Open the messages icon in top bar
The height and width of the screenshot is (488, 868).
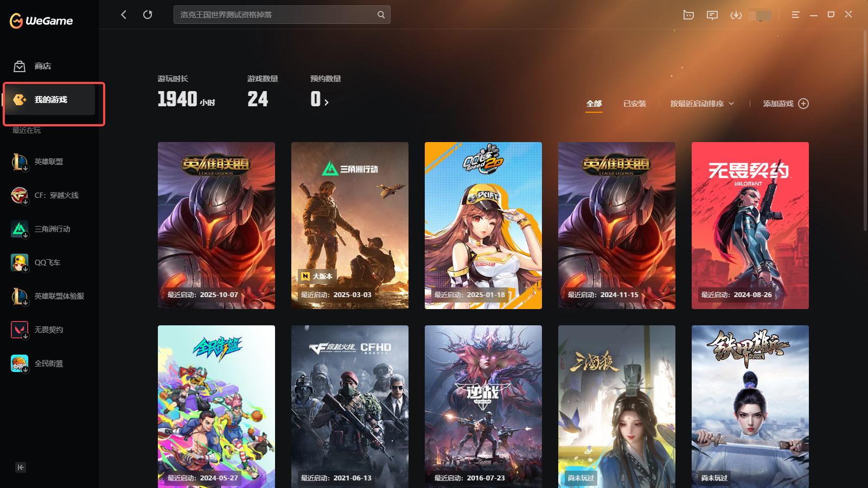coord(712,15)
